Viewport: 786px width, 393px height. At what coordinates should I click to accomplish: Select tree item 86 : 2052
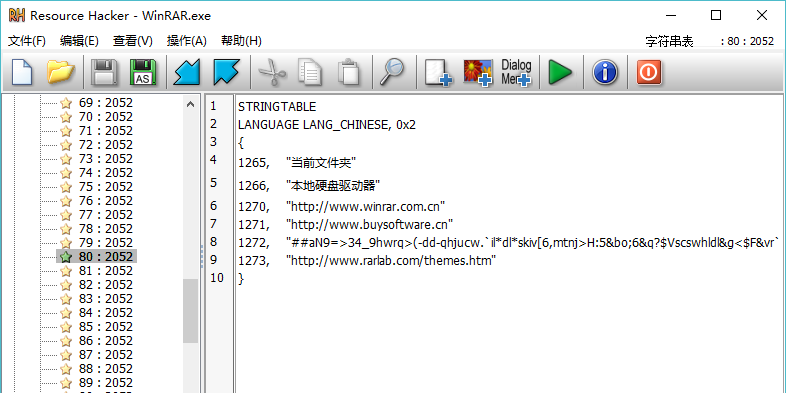[x=106, y=341]
